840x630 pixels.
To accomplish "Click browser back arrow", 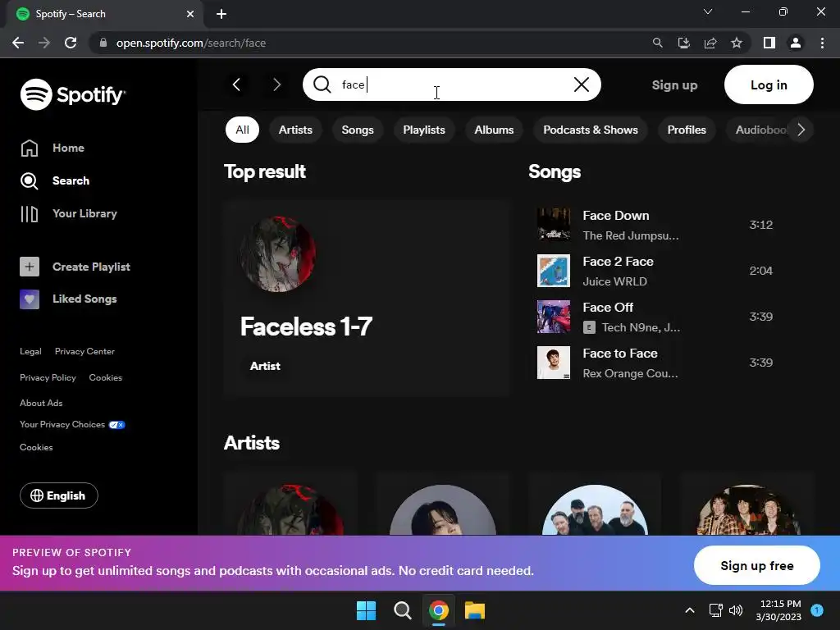I will [x=18, y=43].
